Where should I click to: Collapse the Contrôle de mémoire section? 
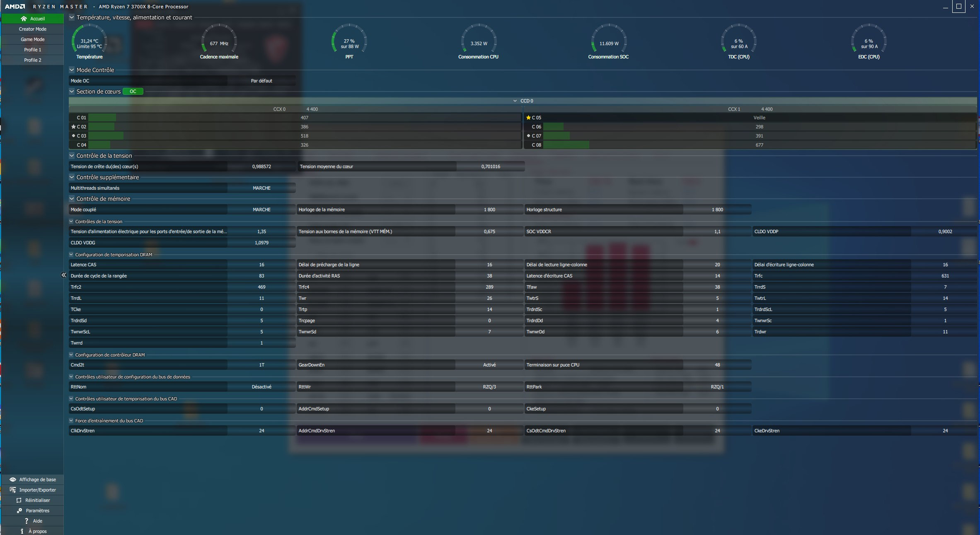point(72,199)
